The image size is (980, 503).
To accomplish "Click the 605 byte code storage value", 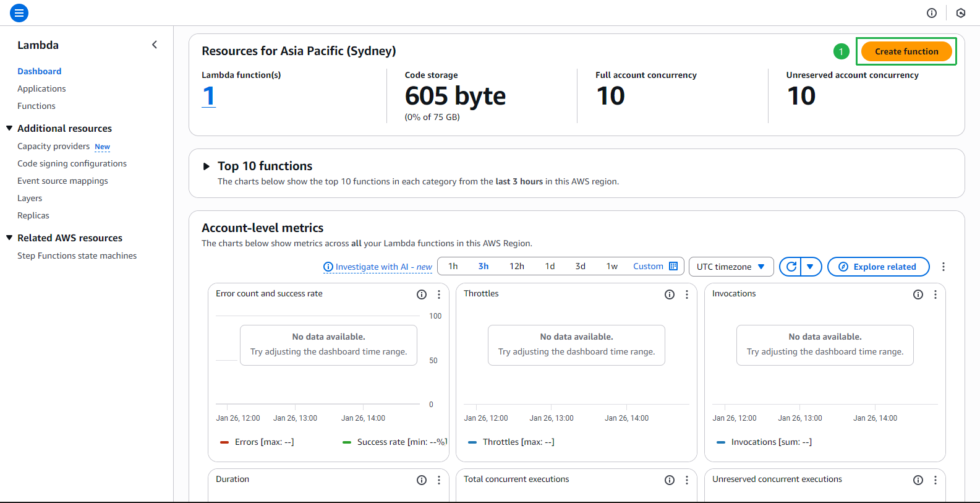I will [x=455, y=96].
